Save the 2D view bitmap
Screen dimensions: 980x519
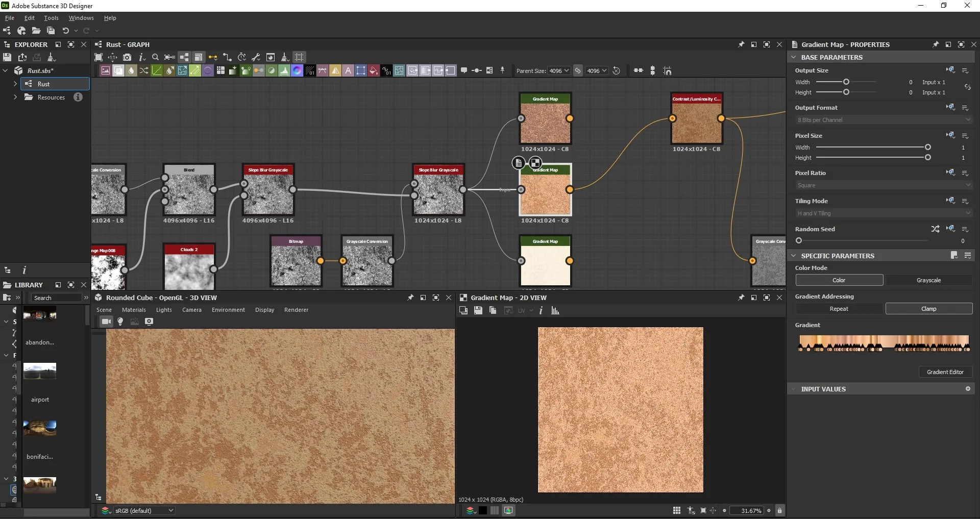478,310
